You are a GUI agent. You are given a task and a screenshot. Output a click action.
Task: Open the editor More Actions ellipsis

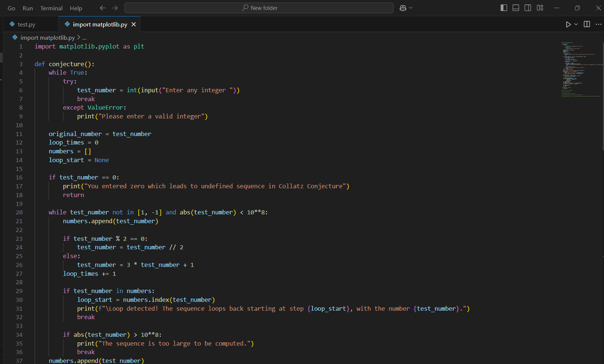[x=598, y=25]
